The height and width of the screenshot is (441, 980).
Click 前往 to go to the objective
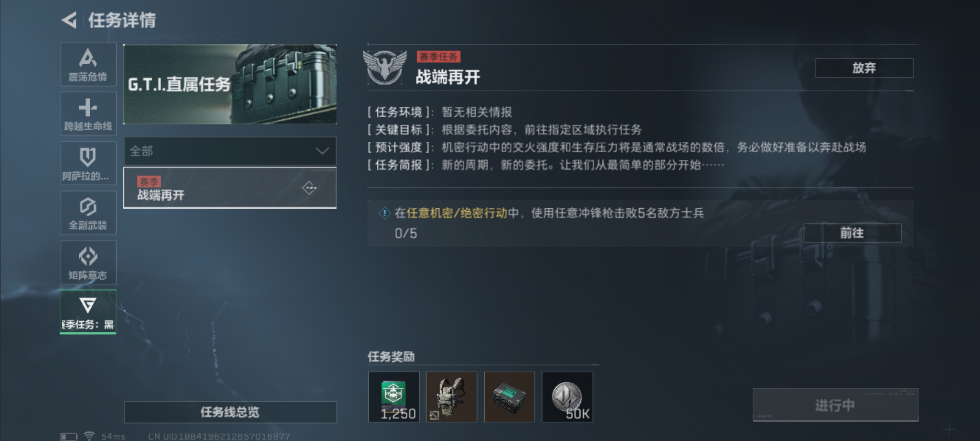852,233
